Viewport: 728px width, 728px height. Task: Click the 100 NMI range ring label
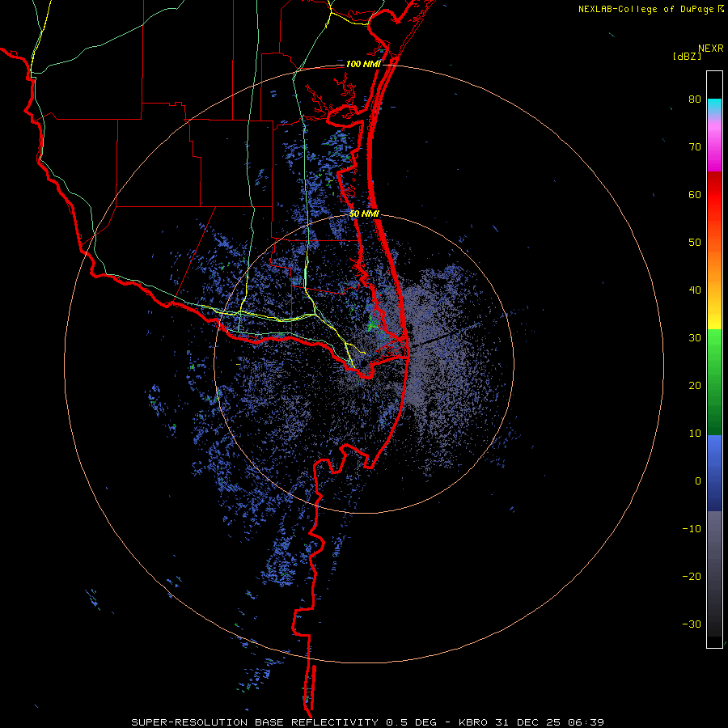coord(363,64)
